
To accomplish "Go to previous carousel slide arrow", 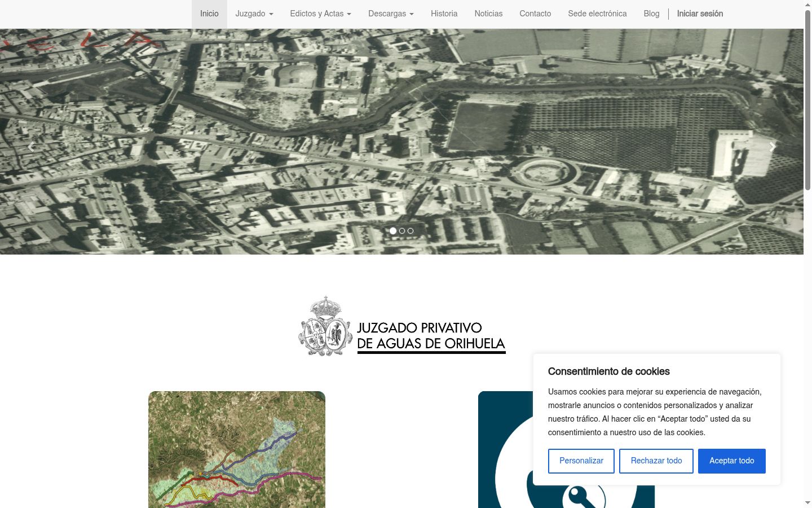I will pyautogui.click(x=31, y=147).
